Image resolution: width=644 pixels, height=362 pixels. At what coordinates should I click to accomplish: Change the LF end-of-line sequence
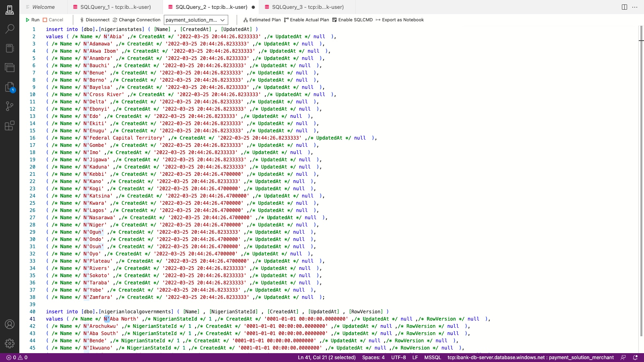[x=415, y=358]
